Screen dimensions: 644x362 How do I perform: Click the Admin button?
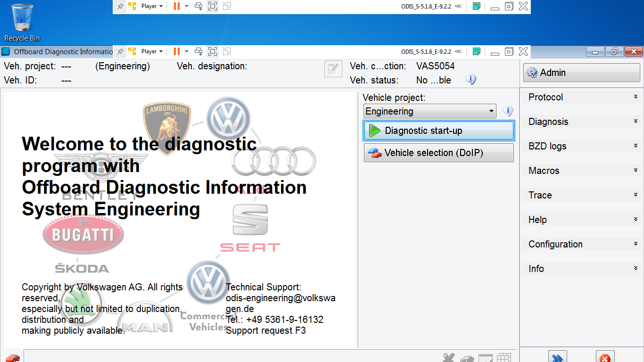pos(581,73)
